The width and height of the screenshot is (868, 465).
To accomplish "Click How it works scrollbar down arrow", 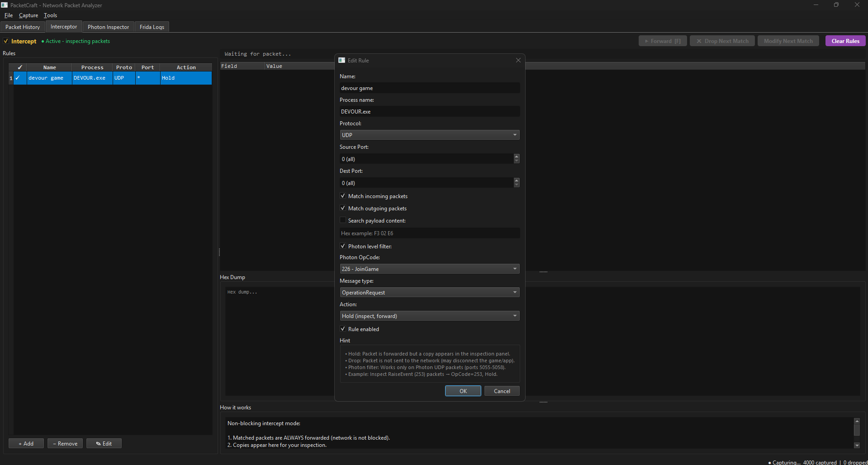I will (x=857, y=445).
